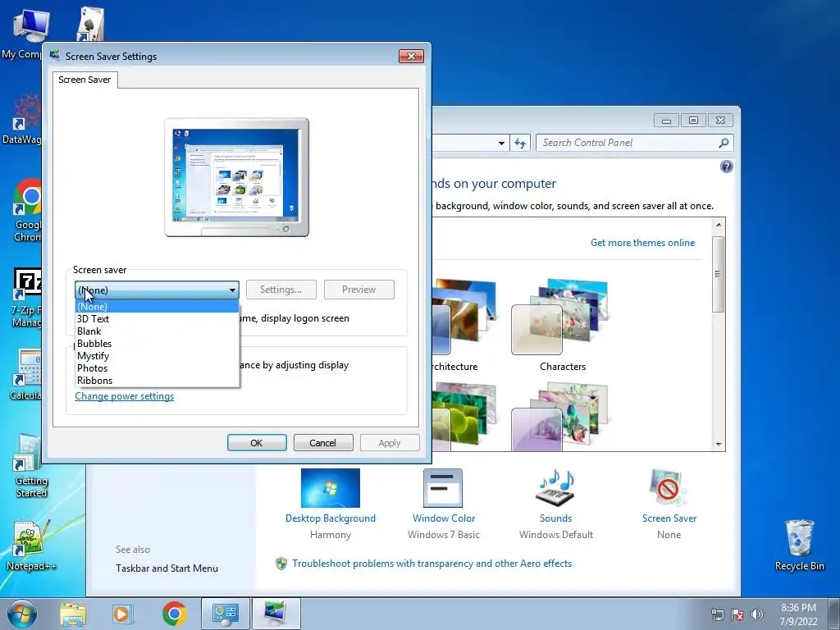Viewport: 840px width, 630px height.
Task: Click the themes list scrollbar thumb
Action: (x=719, y=274)
